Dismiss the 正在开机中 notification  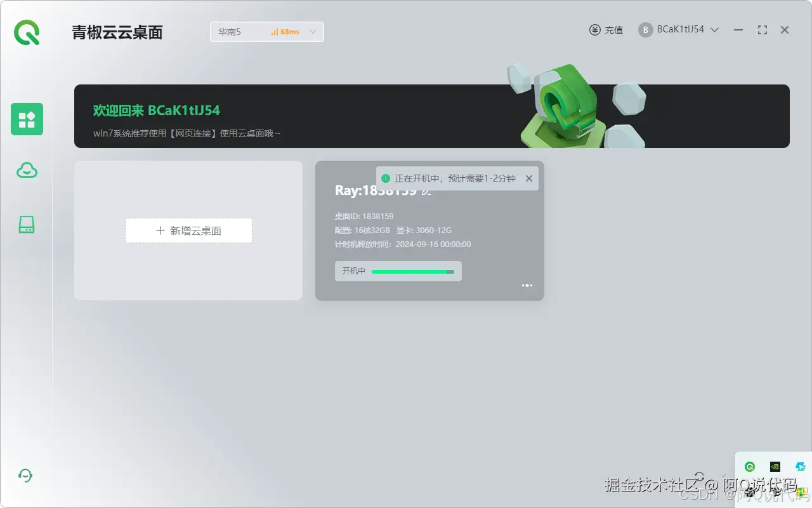coord(529,178)
